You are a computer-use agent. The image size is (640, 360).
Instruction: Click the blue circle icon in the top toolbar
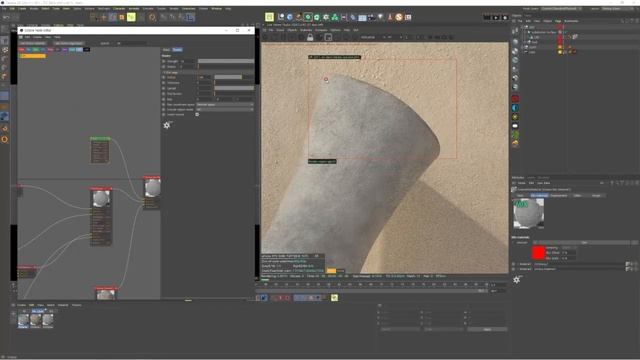tap(290, 17)
